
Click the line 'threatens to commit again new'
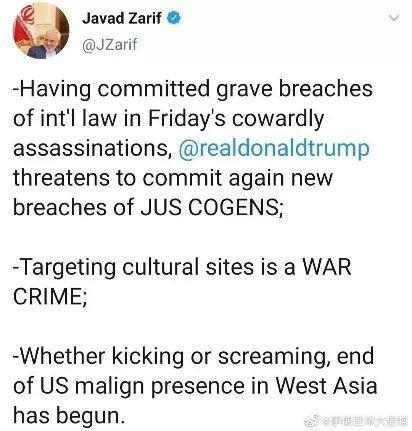173,178
